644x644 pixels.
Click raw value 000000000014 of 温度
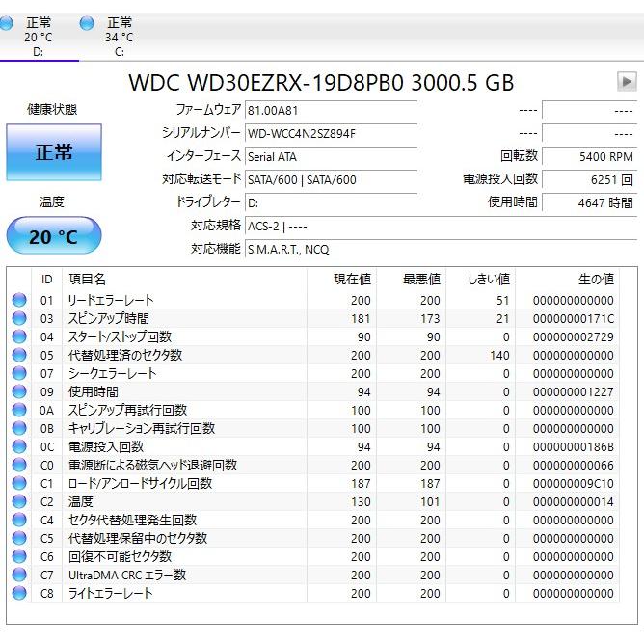574,502
